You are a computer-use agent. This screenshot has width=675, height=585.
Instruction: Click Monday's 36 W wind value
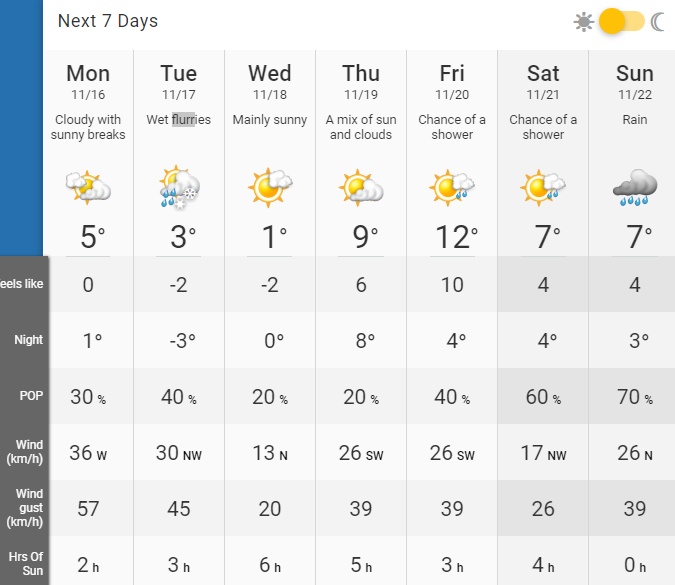[x=88, y=453]
